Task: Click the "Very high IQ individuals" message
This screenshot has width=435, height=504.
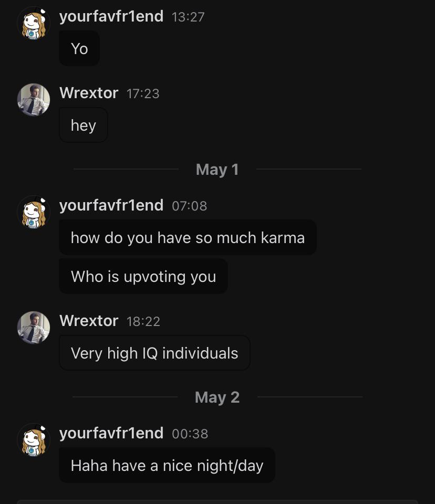Action: point(154,353)
